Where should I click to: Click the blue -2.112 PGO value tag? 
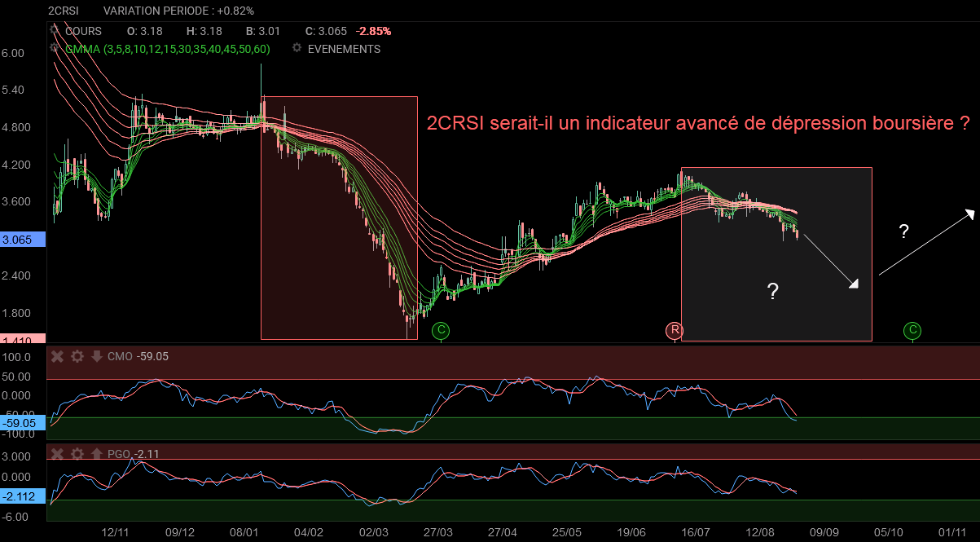coord(23,496)
